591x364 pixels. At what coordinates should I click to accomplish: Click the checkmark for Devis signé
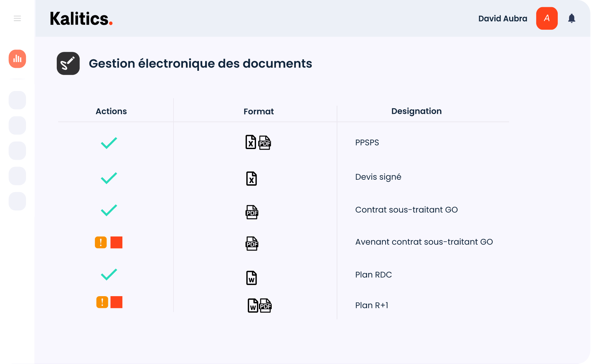tap(109, 178)
